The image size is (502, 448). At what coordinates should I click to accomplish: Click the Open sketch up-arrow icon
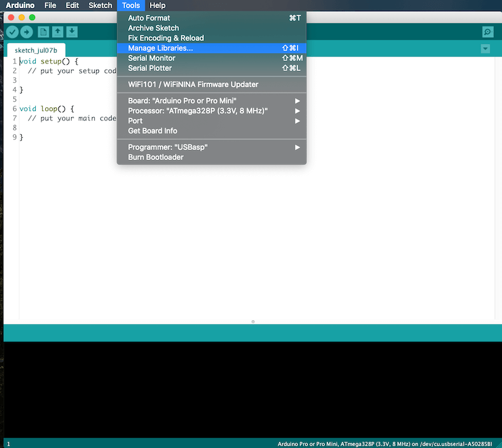pos(58,32)
